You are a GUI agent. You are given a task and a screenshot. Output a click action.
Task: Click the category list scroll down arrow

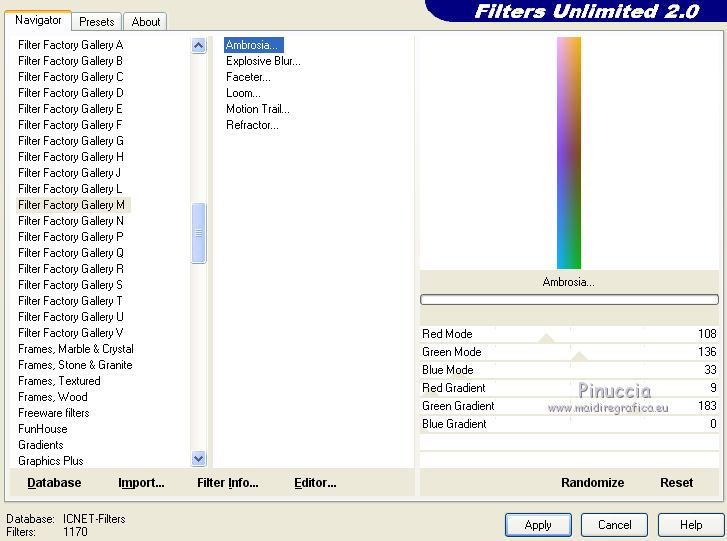pyautogui.click(x=198, y=458)
